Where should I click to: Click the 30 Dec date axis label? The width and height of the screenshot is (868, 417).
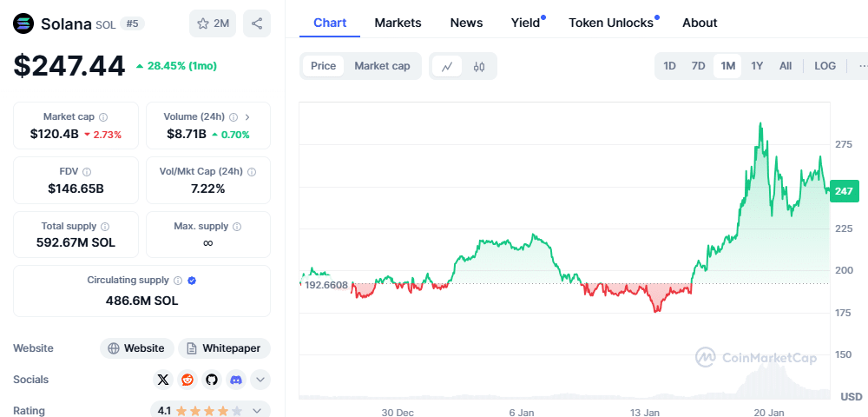[x=398, y=413]
